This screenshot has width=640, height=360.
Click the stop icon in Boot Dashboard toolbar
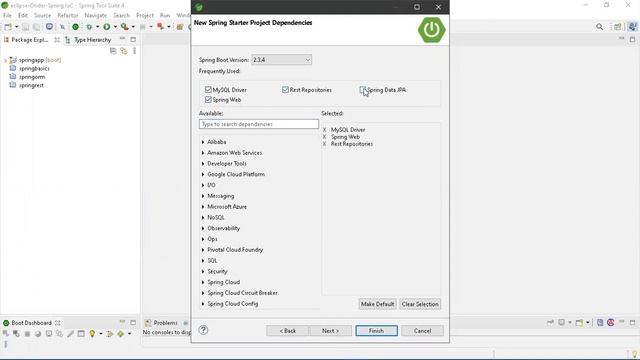click(27, 334)
